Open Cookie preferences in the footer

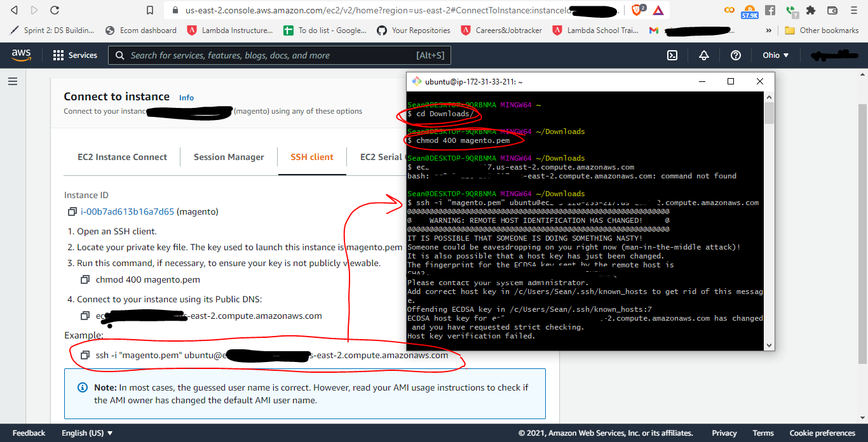[822, 433]
